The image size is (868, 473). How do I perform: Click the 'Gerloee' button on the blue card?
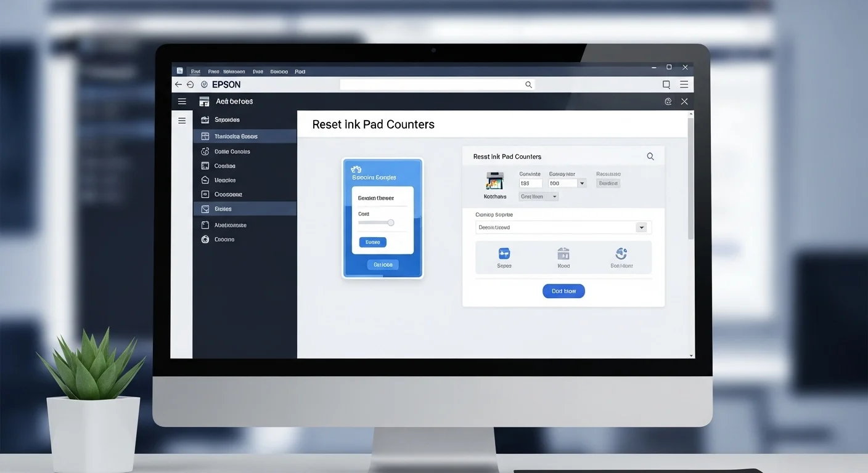(383, 264)
